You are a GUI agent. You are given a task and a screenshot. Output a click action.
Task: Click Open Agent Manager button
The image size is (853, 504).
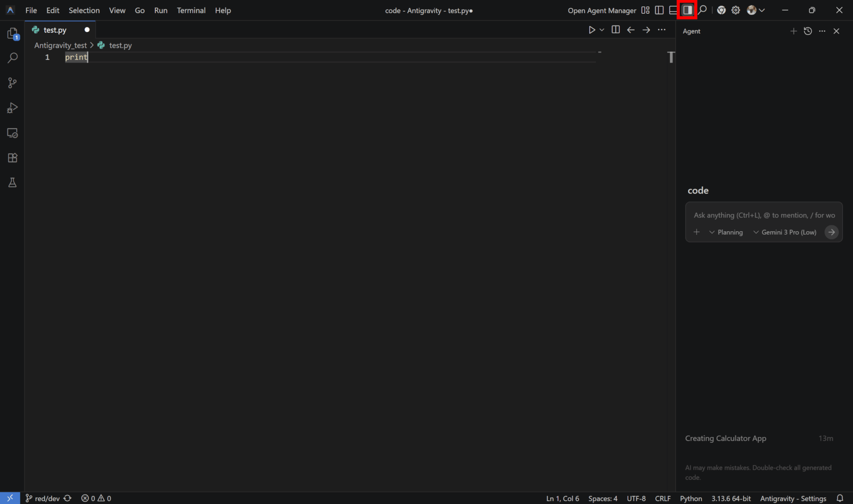pyautogui.click(x=602, y=10)
